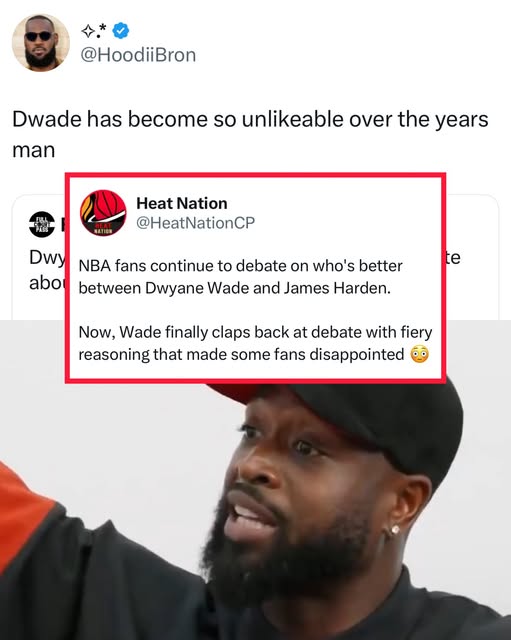Click the cut-off "te" quoted text fragment
511x640 pixels.
453,258
